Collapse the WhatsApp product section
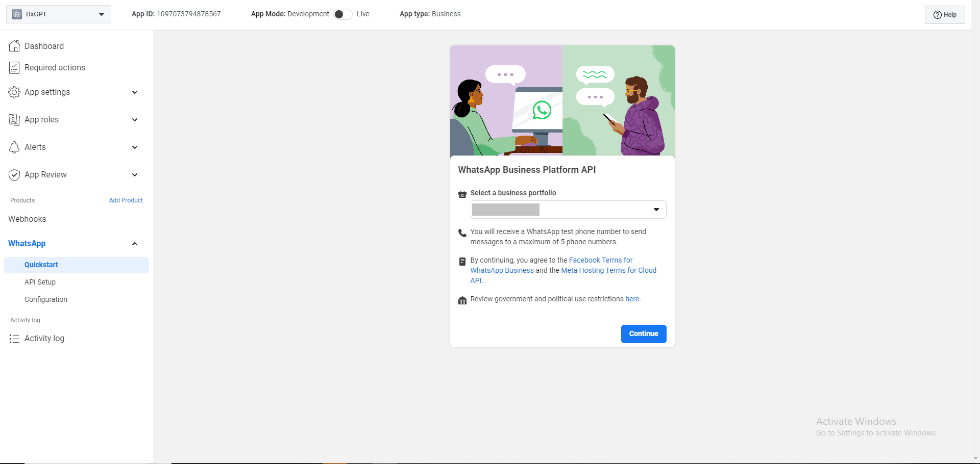980x464 pixels. (x=135, y=244)
